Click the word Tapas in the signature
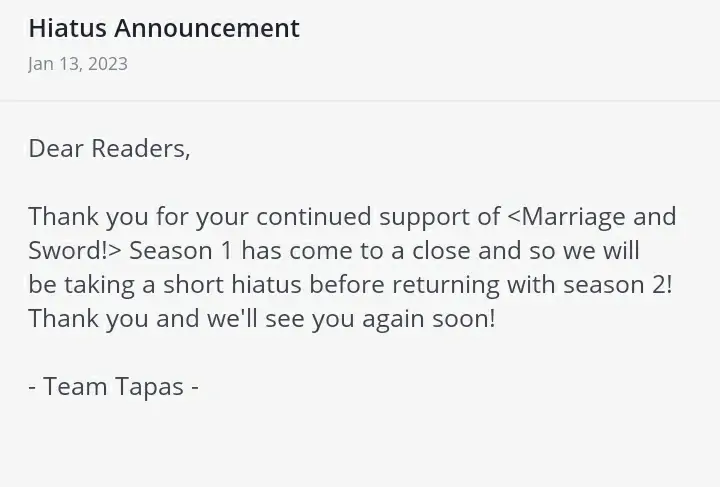720x487 pixels. (149, 386)
